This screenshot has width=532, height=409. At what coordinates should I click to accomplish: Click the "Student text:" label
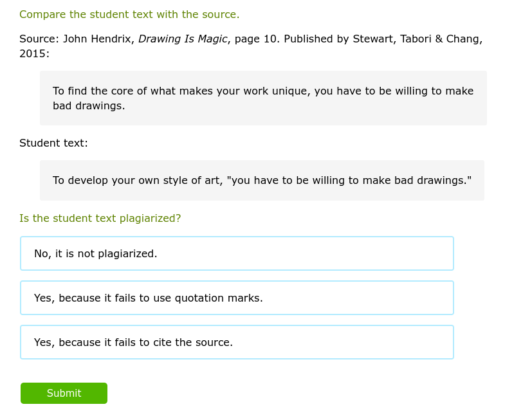pos(53,143)
